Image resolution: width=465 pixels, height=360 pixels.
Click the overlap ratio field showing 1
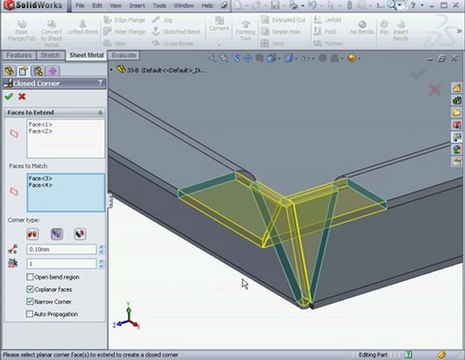[x=61, y=264]
